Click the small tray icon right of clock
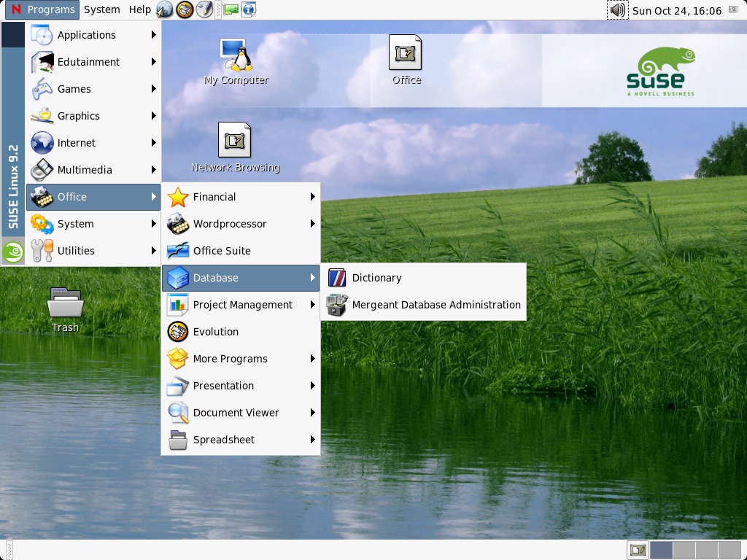Screen dimensions: 747x560 pyautogui.click(x=734, y=9)
